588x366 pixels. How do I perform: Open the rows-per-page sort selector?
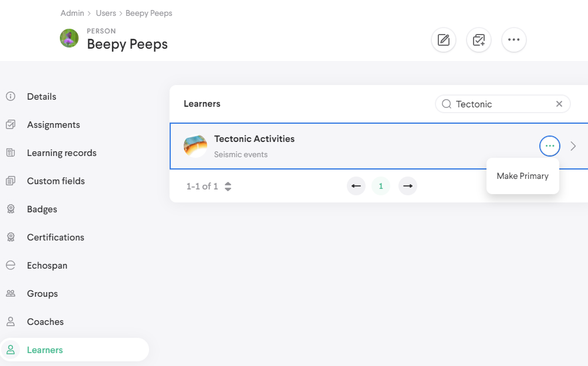[x=228, y=187]
